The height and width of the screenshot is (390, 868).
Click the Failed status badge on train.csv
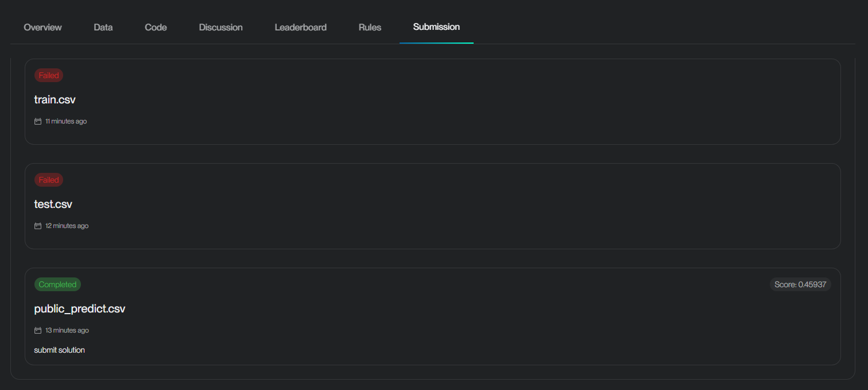pos(48,75)
